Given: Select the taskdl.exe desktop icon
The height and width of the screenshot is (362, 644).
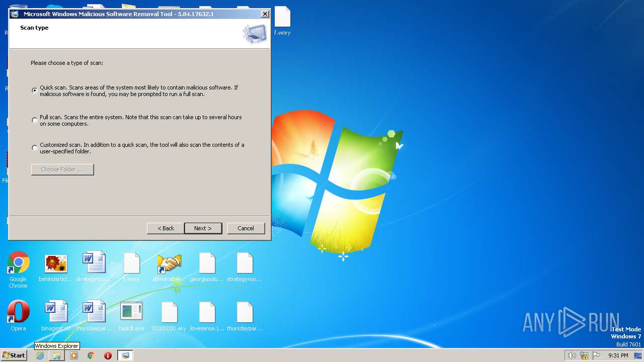Looking at the screenshot, I should [x=131, y=316].
